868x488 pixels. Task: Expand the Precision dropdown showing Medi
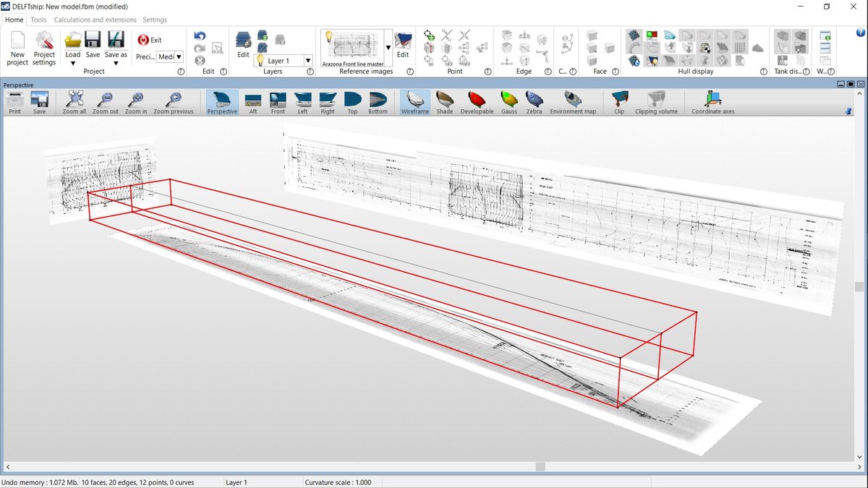point(179,56)
